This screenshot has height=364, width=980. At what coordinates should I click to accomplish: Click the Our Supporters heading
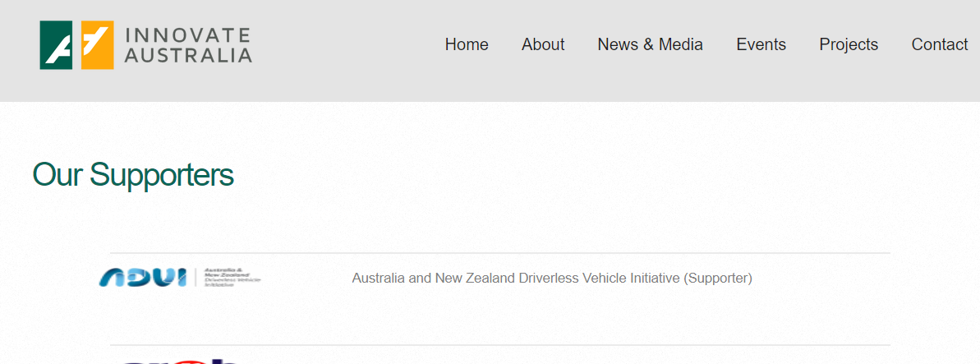(x=133, y=175)
